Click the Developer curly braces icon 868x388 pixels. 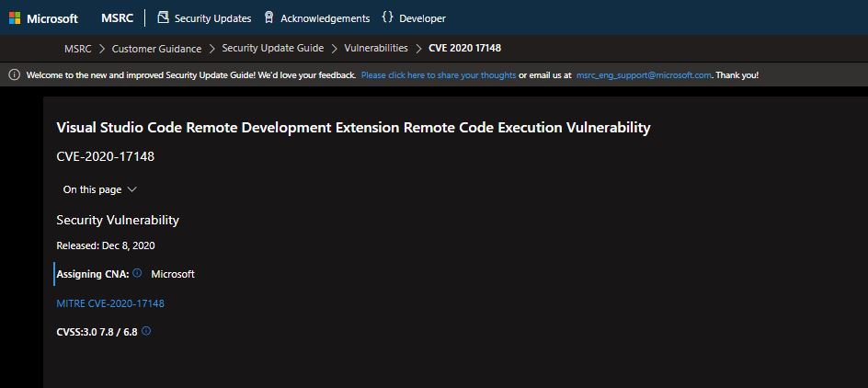[x=387, y=17]
